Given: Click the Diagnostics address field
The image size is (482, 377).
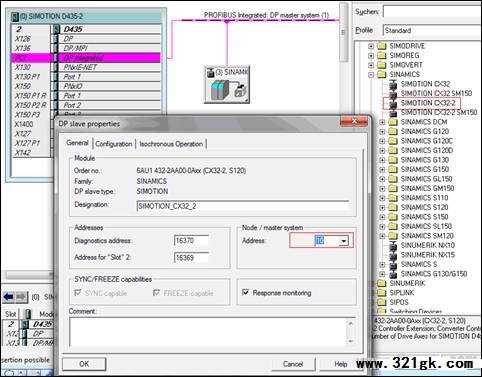Looking at the screenshot, I should click(191, 240).
